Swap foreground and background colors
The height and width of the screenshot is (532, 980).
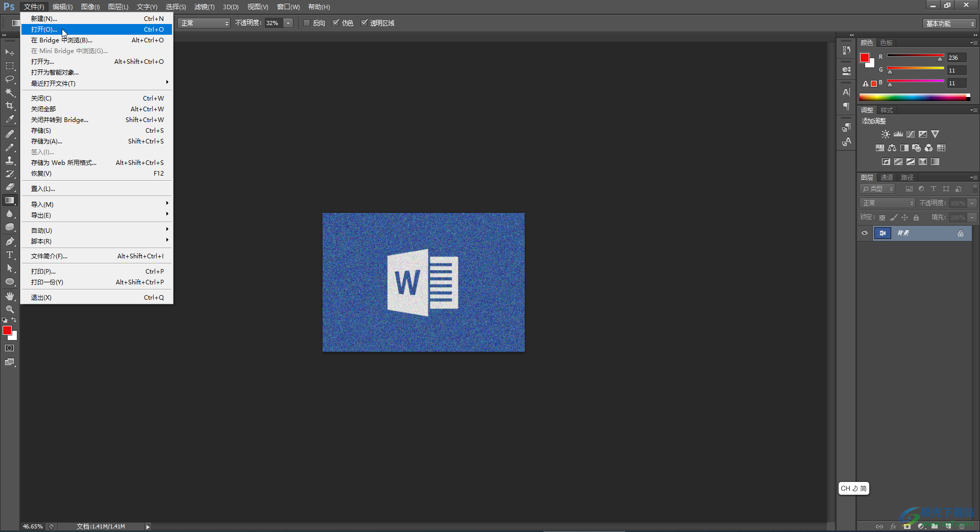click(14, 320)
